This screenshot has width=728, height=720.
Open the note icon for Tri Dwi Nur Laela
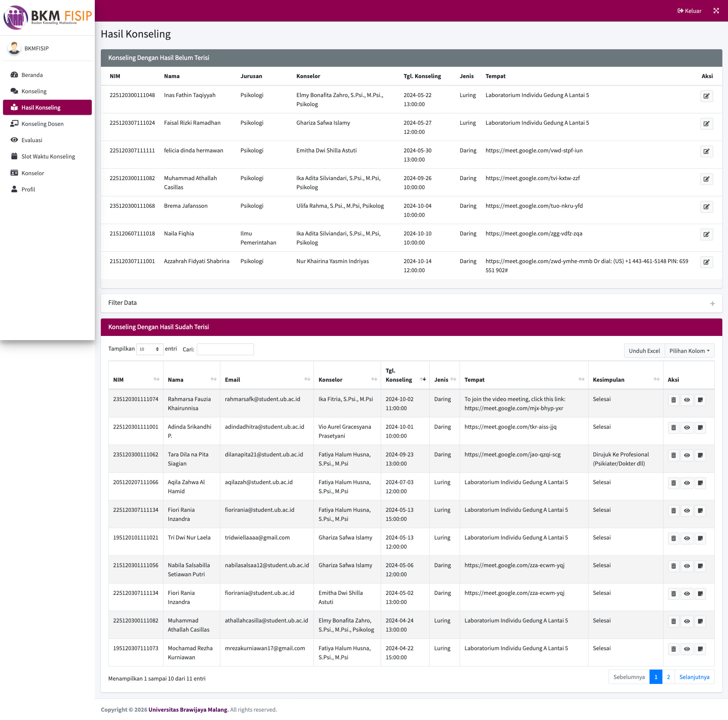[701, 538]
